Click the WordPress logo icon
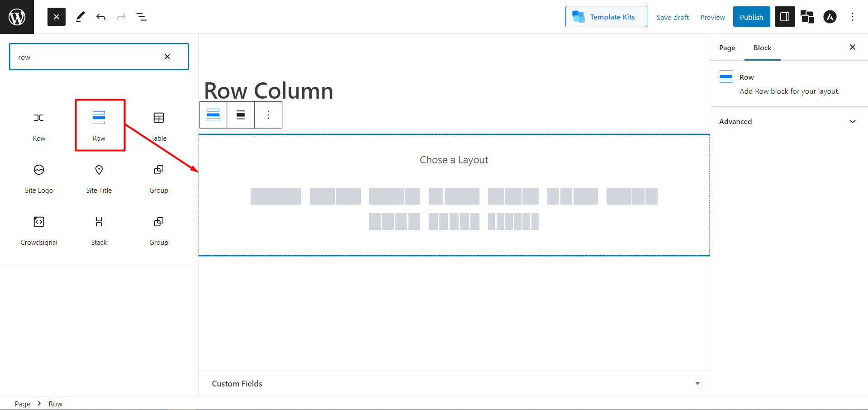This screenshot has height=410, width=868. coord(17,17)
